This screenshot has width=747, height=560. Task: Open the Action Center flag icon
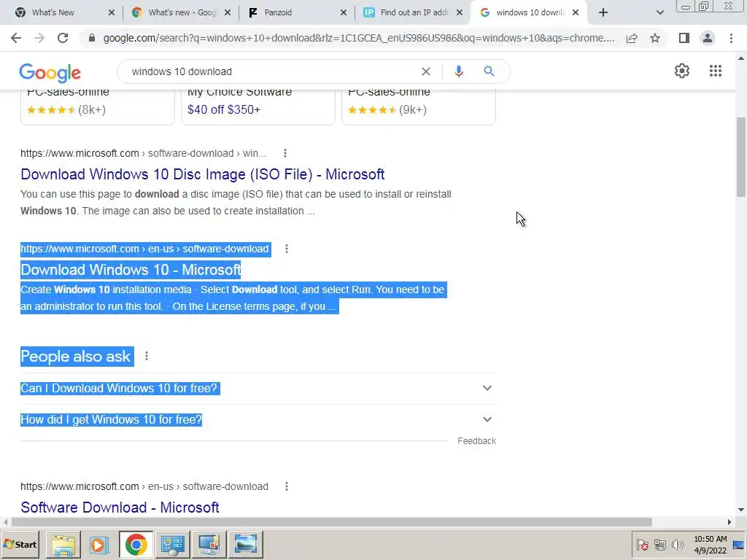click(x=642, y=544)
